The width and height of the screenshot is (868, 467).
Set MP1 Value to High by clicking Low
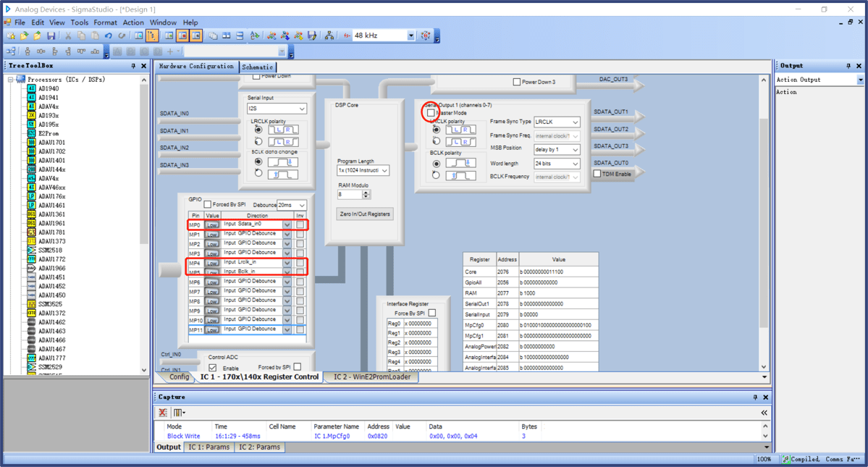213,232
